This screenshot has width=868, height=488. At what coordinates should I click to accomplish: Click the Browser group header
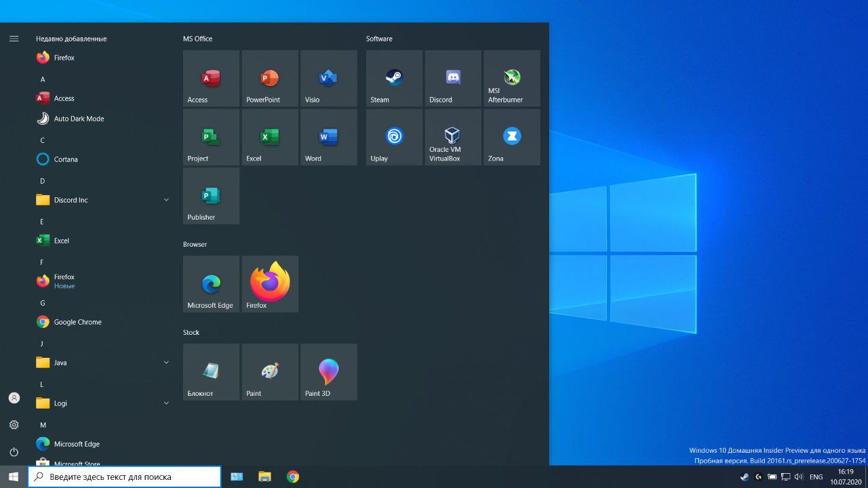tap(195, 244)
